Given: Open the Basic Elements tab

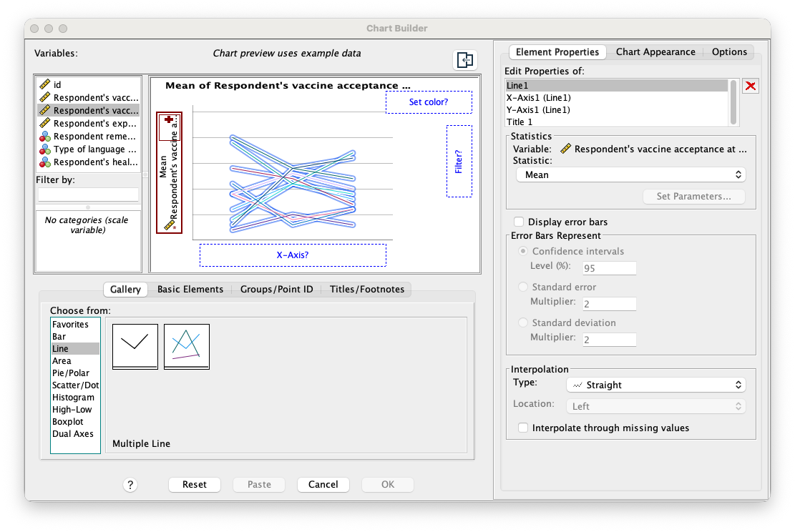Looking at the screenshot, I should 190,290.
